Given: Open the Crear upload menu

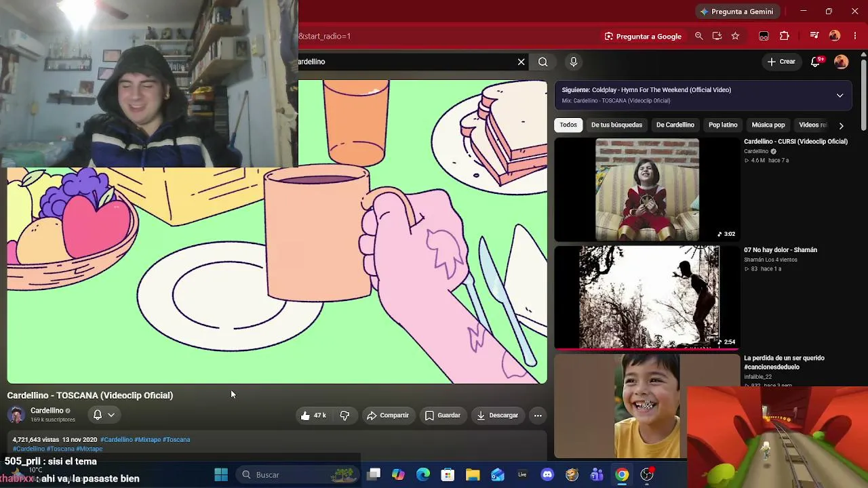Looking at the screenshot, I should (x=781, y=62).
